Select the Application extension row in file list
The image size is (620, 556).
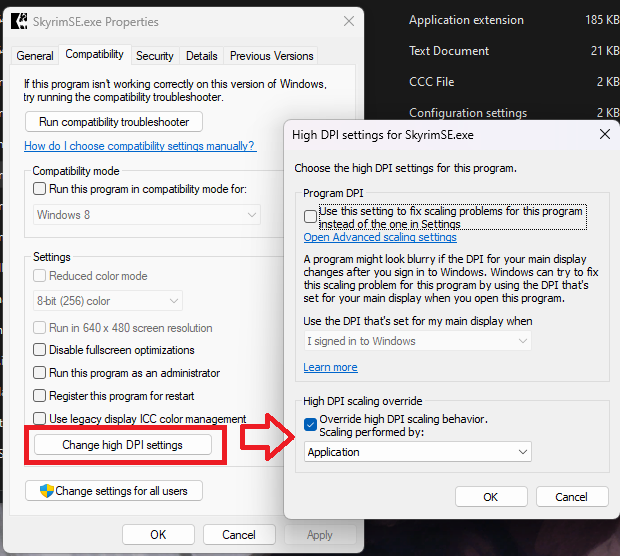(x=513, y=20)
